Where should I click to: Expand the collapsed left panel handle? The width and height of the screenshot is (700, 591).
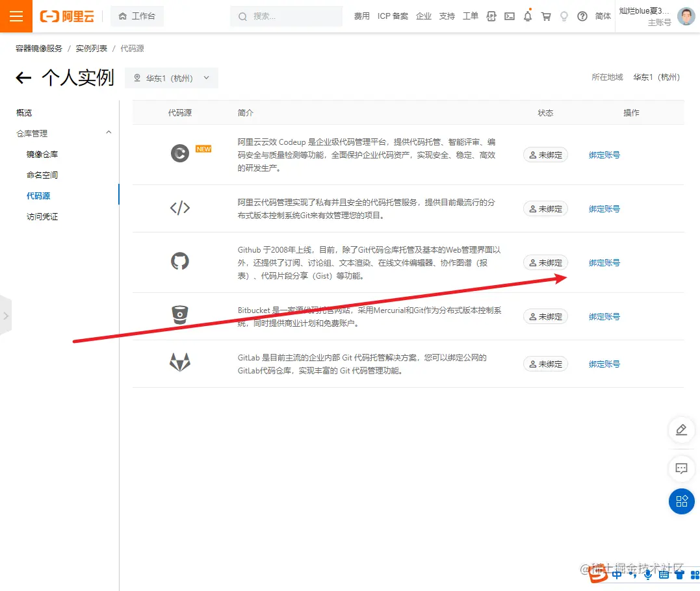(5, 316)
